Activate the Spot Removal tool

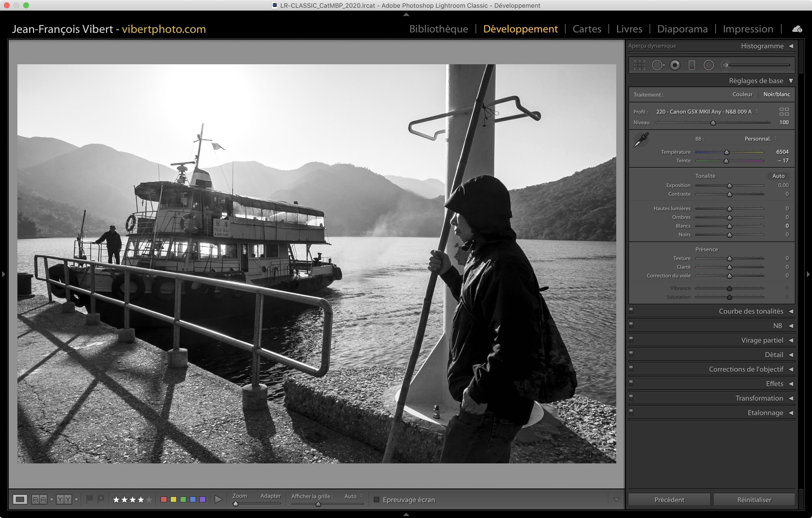pos(657,65)
